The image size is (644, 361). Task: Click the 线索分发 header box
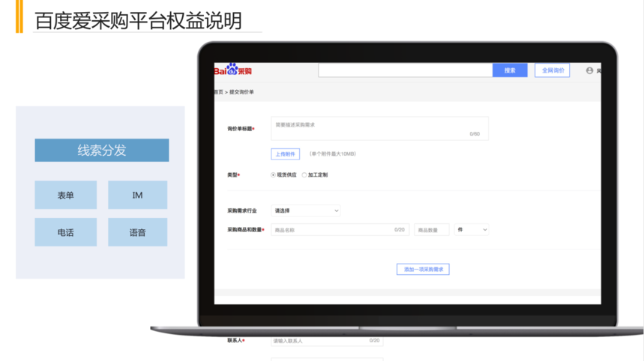coord(102,150)
